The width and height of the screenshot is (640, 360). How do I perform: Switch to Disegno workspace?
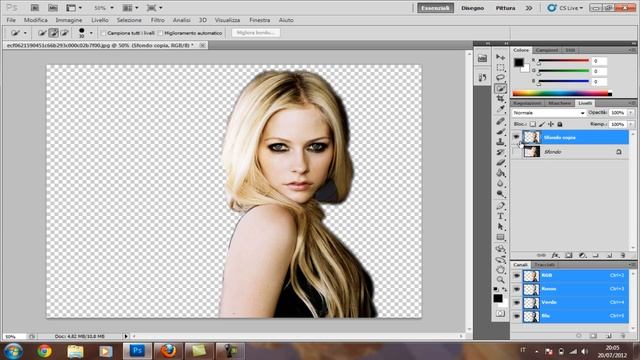tap(472, 8)
